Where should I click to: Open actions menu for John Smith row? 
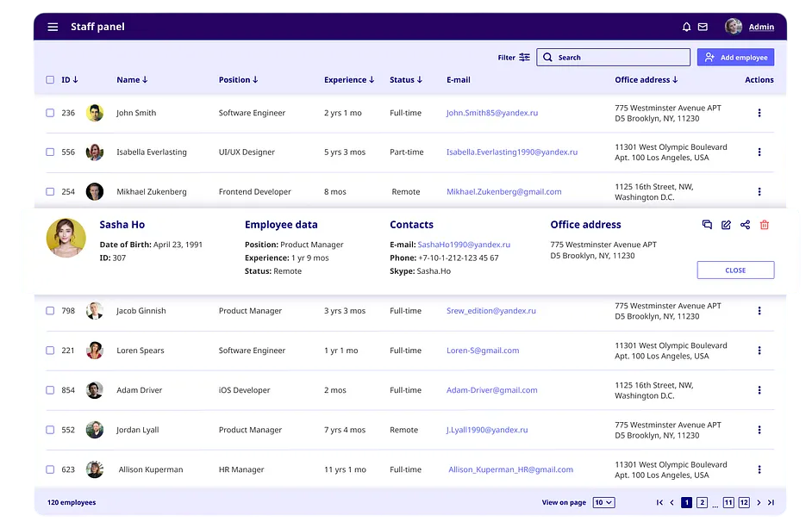pyautogui.click(x=759, y=113)
